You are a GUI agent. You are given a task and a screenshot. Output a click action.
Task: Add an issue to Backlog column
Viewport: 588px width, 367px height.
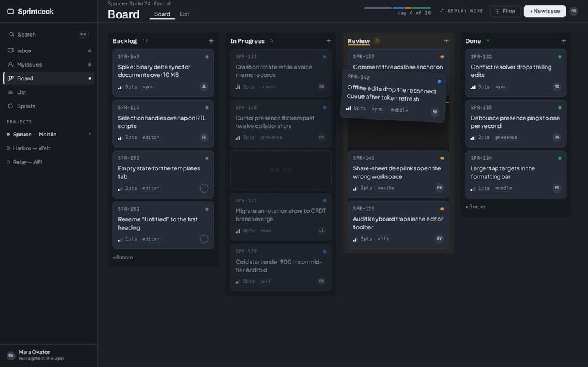tap(211, 41)
